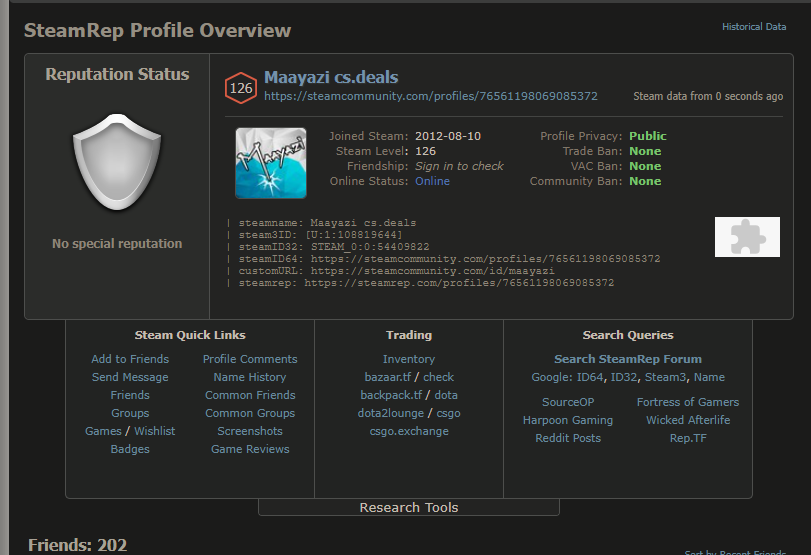Open the bazaar.tf link
The width and height of the screenshot is (811, 555).
pos(387,377)
